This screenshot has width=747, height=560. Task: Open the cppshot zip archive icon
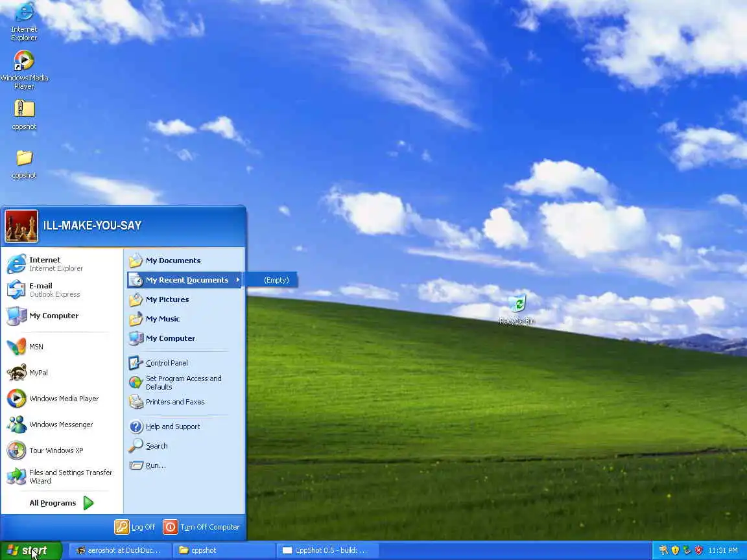coord(24,114)
